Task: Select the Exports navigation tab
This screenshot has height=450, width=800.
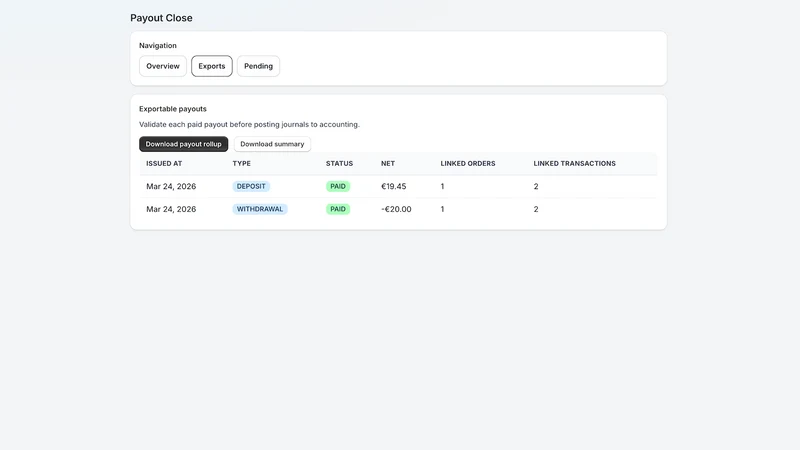Action: 212,66
